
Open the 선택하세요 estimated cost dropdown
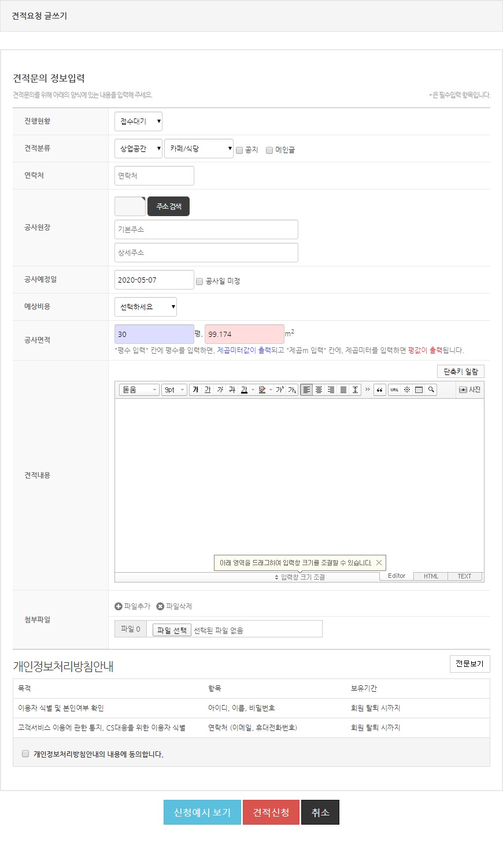[146, 307]
